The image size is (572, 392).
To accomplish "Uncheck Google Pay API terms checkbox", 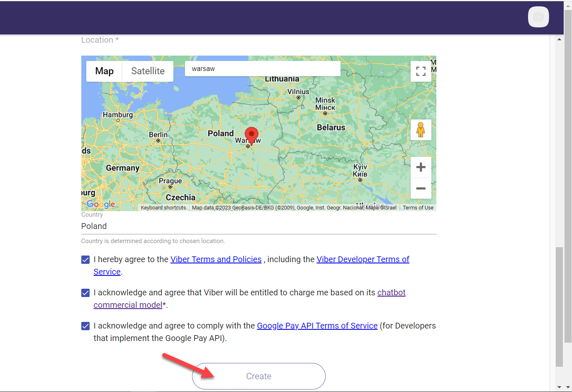I will (85, 326).
